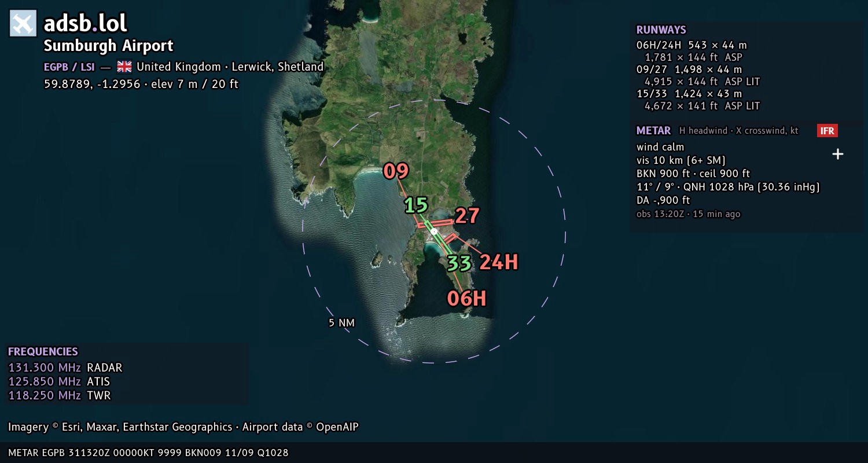The image size is (868, 463).
Task: Click the raw METAR EGPB string in footer
Action: coord(148,453)
